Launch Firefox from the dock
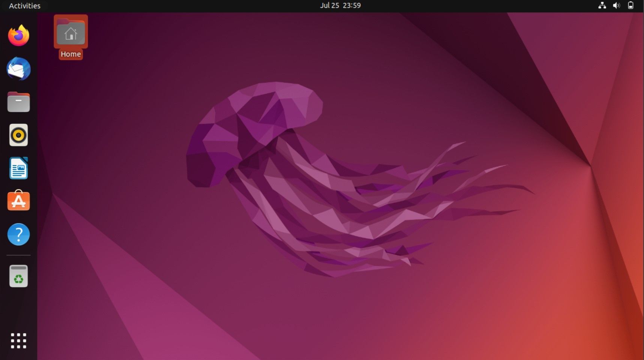 pos(18,36)
